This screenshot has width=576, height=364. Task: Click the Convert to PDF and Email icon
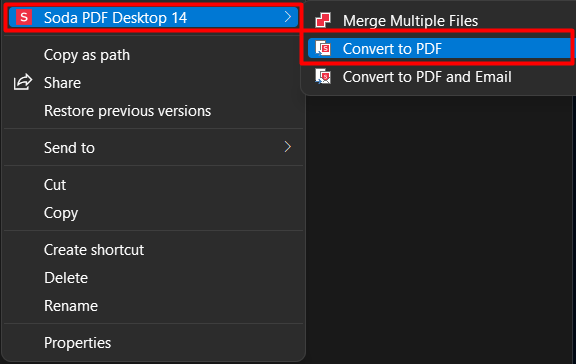323,77
